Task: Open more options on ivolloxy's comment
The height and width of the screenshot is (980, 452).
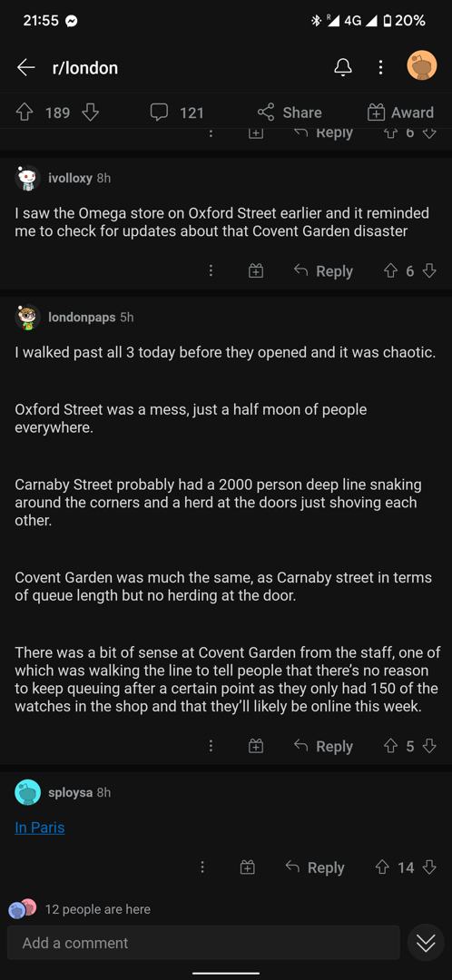Action: [x=211, y=270]
